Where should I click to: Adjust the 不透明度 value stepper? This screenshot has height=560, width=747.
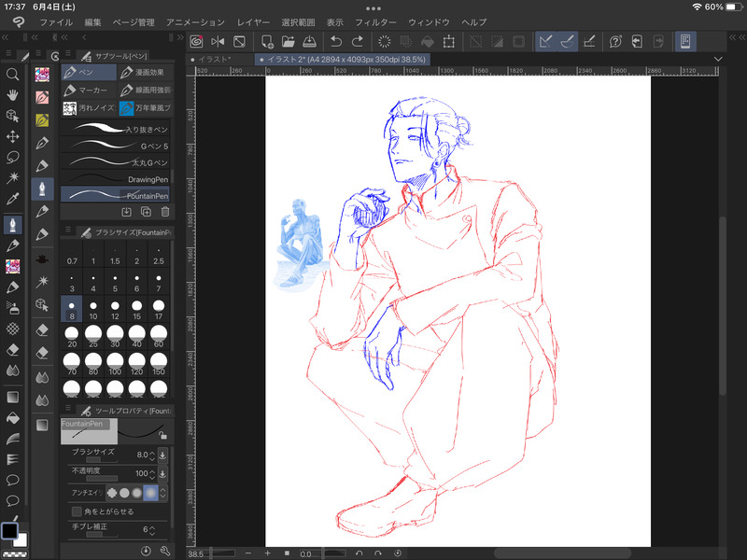[x=152, y=474]
